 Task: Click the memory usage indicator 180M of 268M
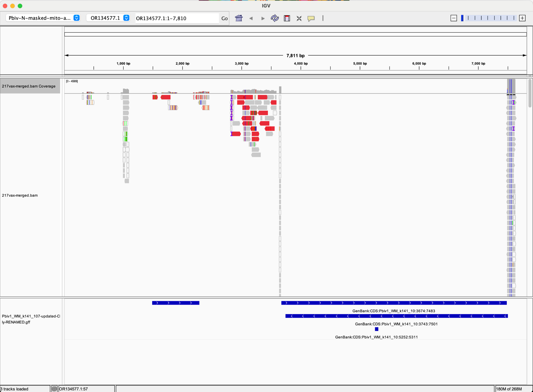(509, 389)
